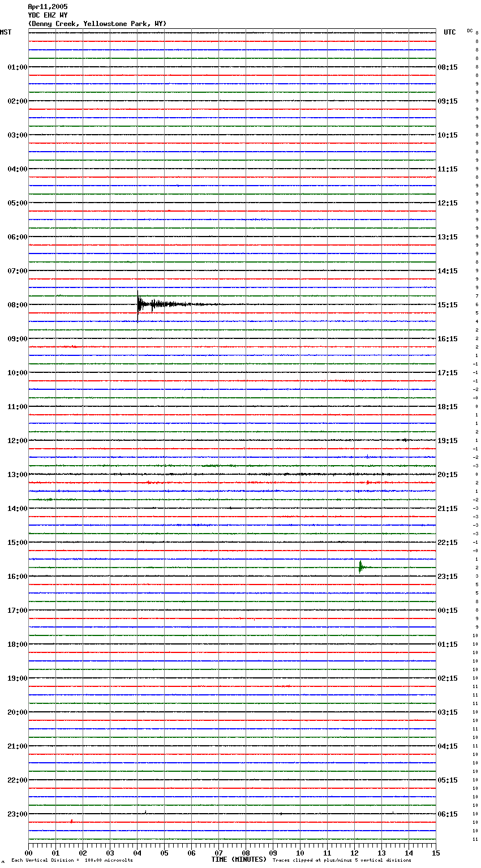Select the 23:00 MST time label
Viewport: 481px width, 868px height.
(17, 814)
